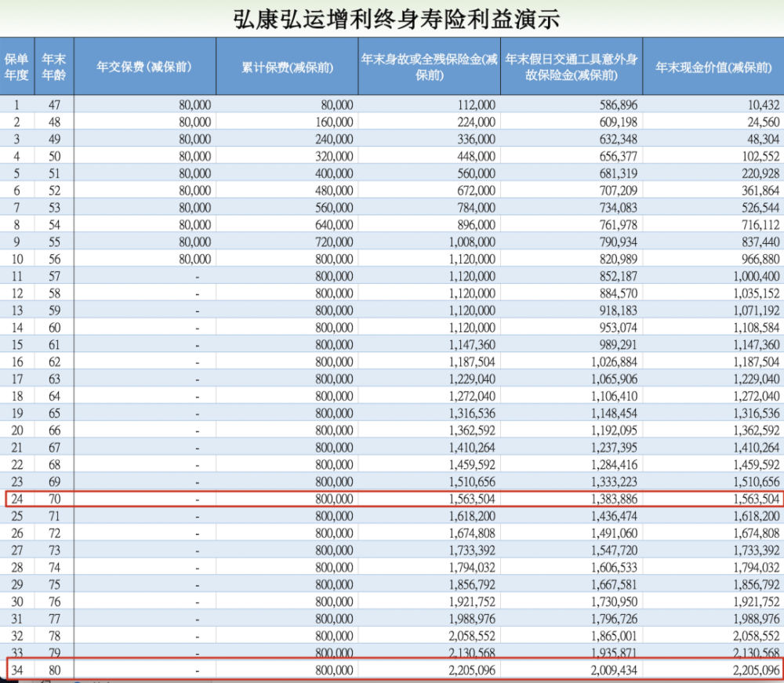Screen dimensions: 784x683
Task: Select cell value 1,865,001
Action: pyautogui.click(x=615, y=636)
